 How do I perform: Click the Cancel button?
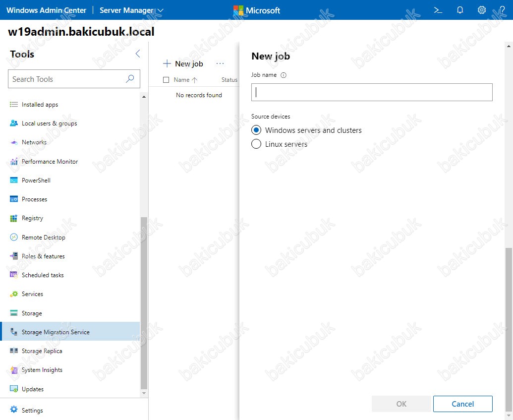(x=462, y=404)
